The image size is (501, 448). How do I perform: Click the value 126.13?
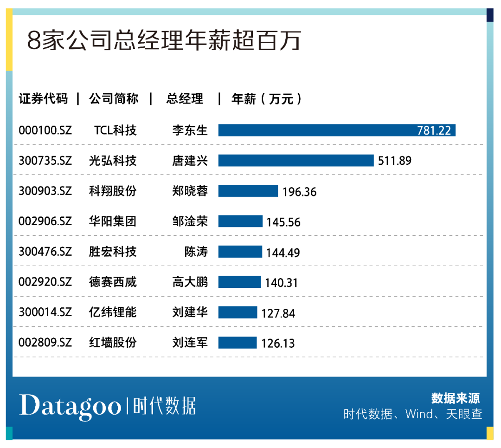(278, 344)
